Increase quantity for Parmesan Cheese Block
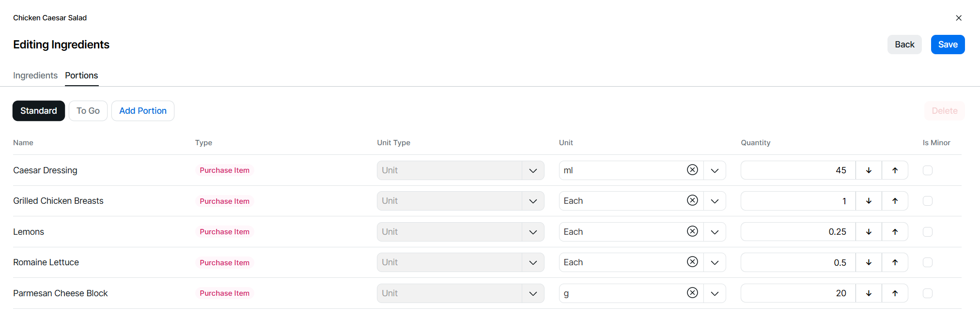 [895, 293]
